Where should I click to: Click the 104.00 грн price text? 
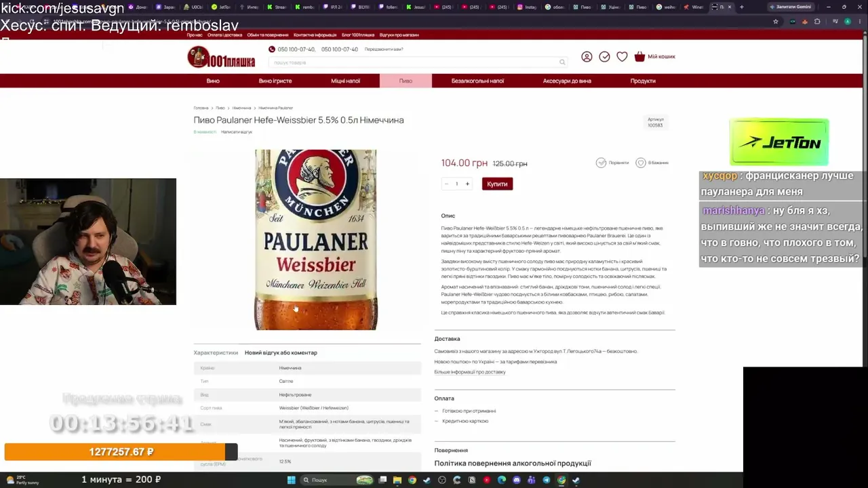465,163
